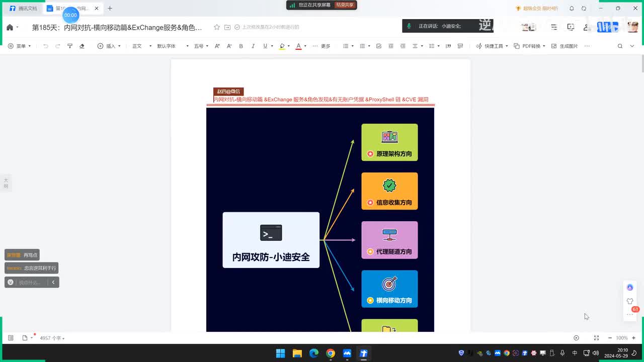Viewport: 644px width, 362px height.
Task: Click the search magnifier in toolbar
Action: pyautogui.click(x=620, y=46)
